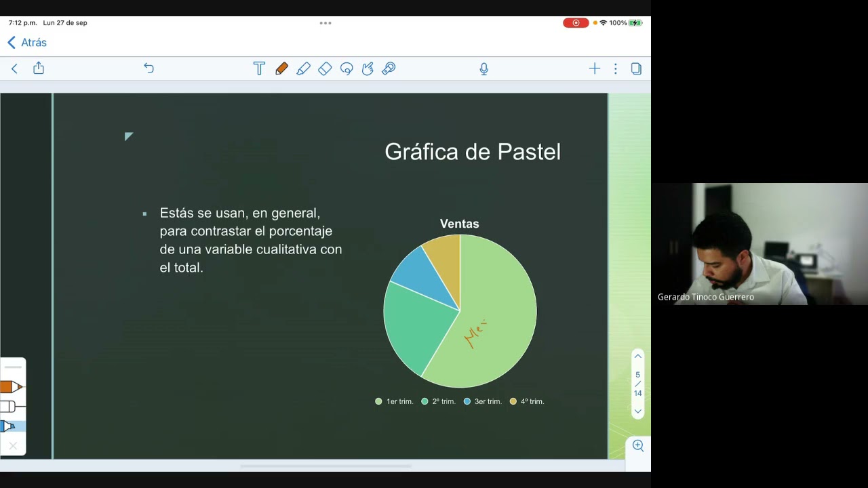The width and height of the screenshot is (868, 488).
Task: Open the three-dot more options menu
Action: coord(616,68)
